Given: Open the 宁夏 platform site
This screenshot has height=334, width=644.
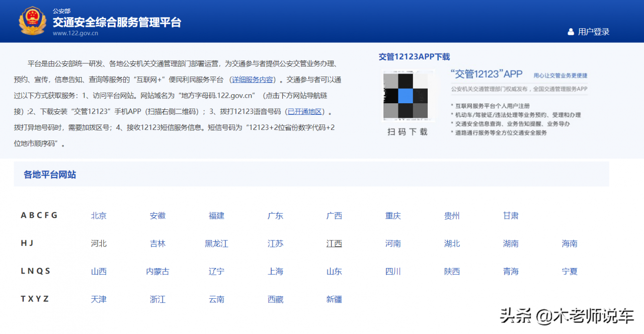Looking at the screenshot, I should (x=569, y=271).
